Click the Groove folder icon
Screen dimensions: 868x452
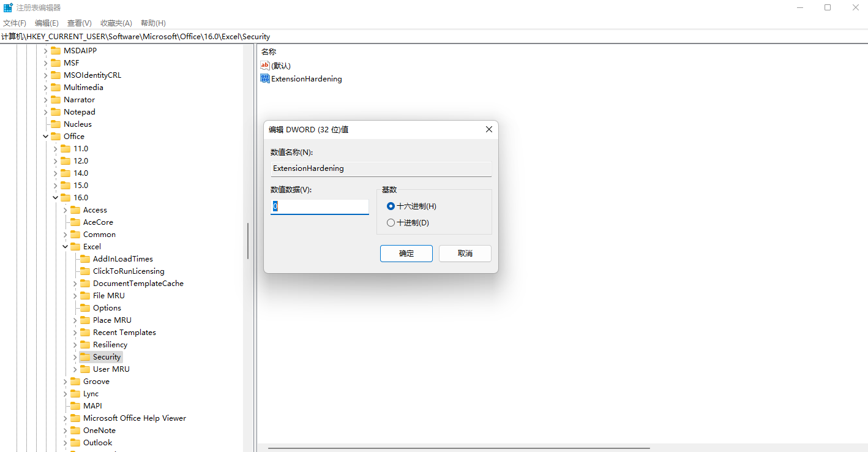[75, 381]
